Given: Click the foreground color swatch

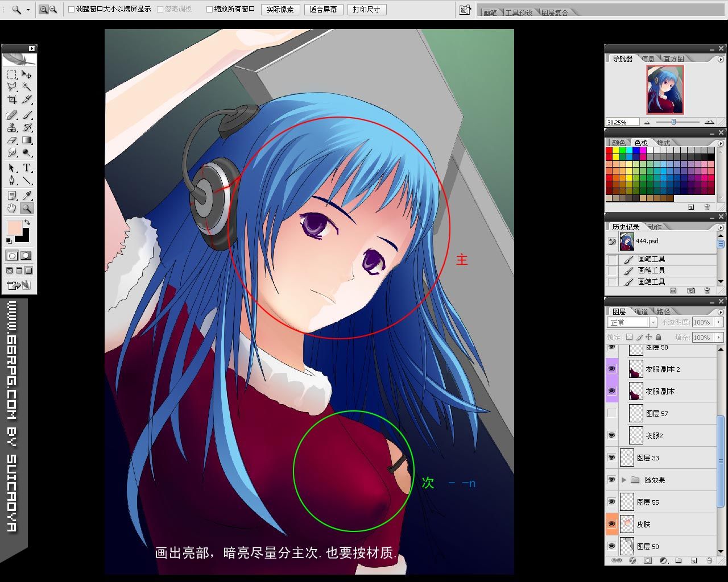Looking at the screenshot, I should point(14,228).
